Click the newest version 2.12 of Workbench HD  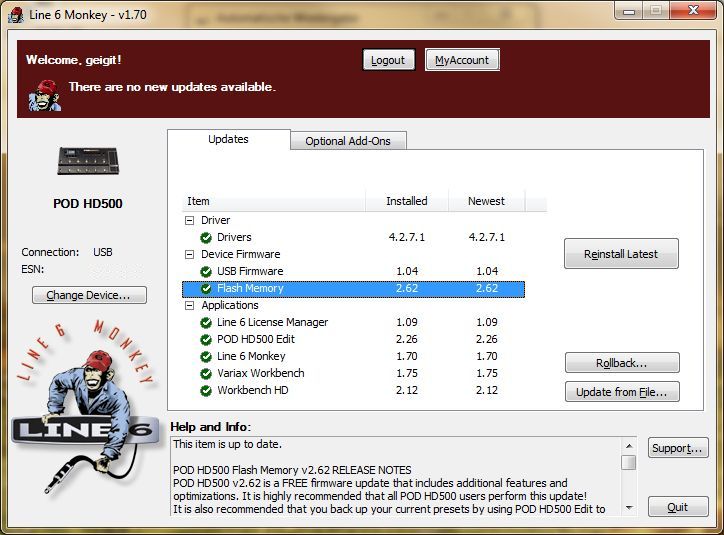tap(487, 391)
